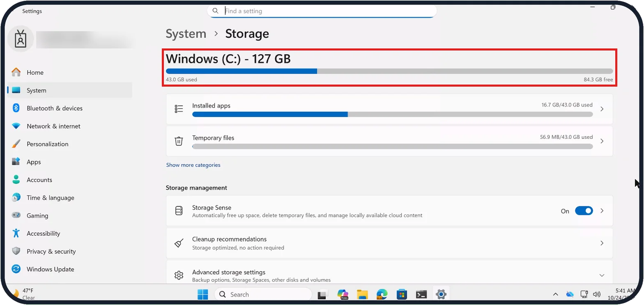The image size is (644, 305).
Task: Click the Installed apps chevron arrow
Action: [602, 109]
